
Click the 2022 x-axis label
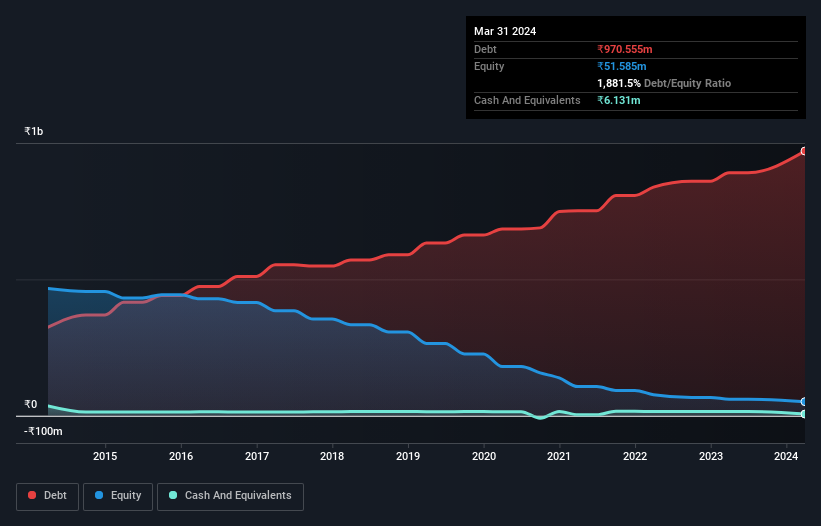click(635, 456)
